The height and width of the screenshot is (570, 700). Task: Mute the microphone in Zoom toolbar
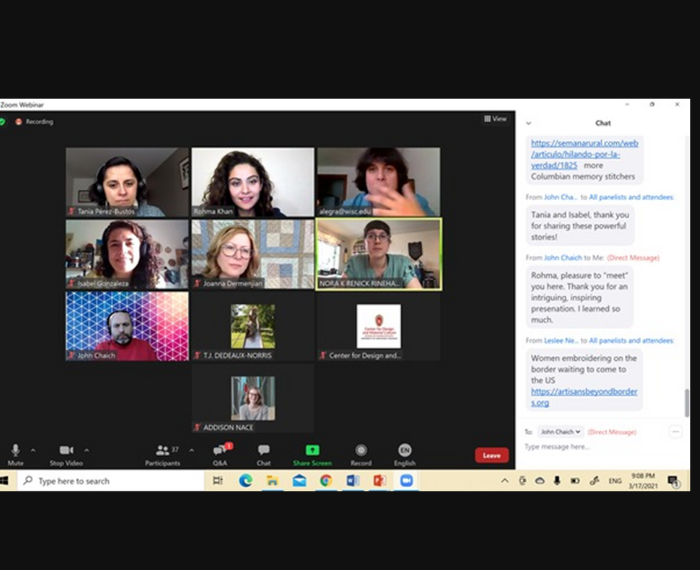(x=15, y=451)
